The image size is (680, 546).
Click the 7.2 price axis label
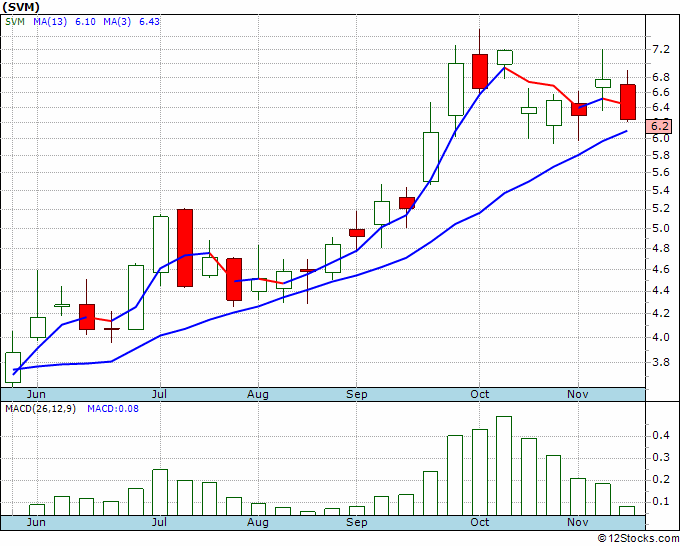point(661,49)
